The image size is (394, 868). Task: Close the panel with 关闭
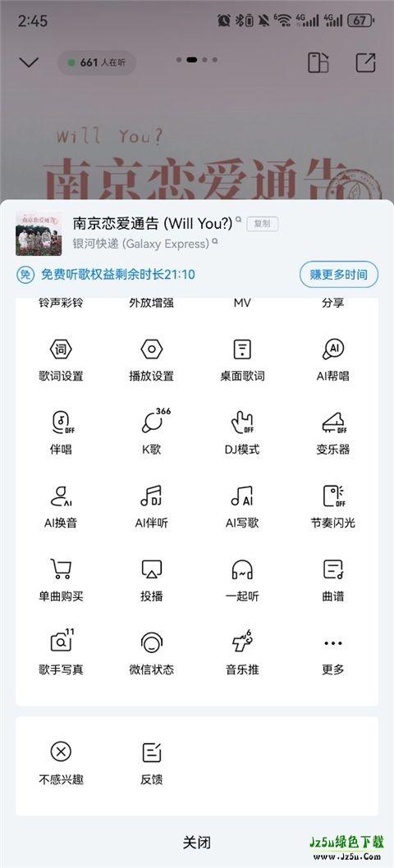197,843
